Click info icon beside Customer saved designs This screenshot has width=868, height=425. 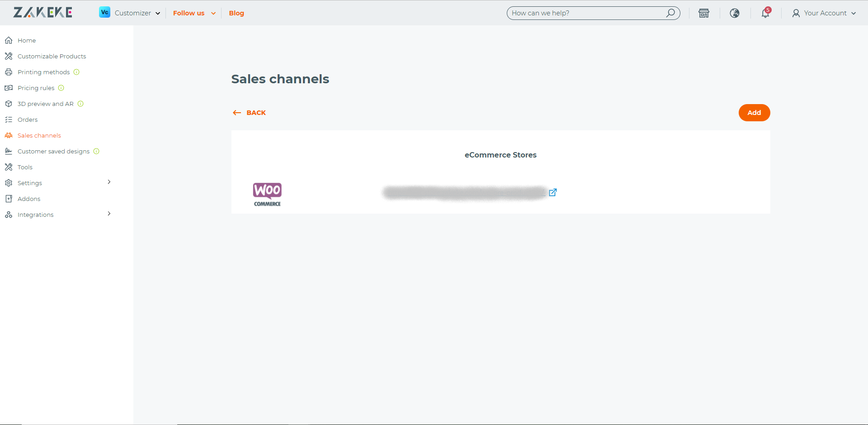point(96,151)
